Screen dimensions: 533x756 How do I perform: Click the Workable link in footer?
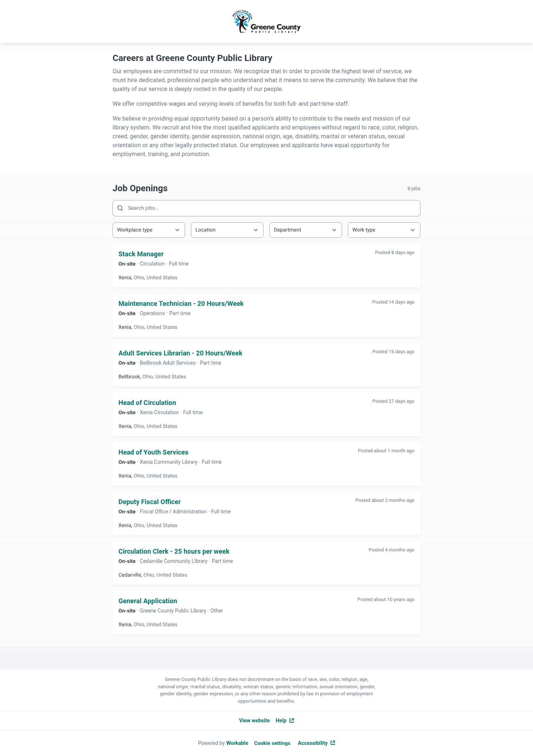[x=237, y=743]
